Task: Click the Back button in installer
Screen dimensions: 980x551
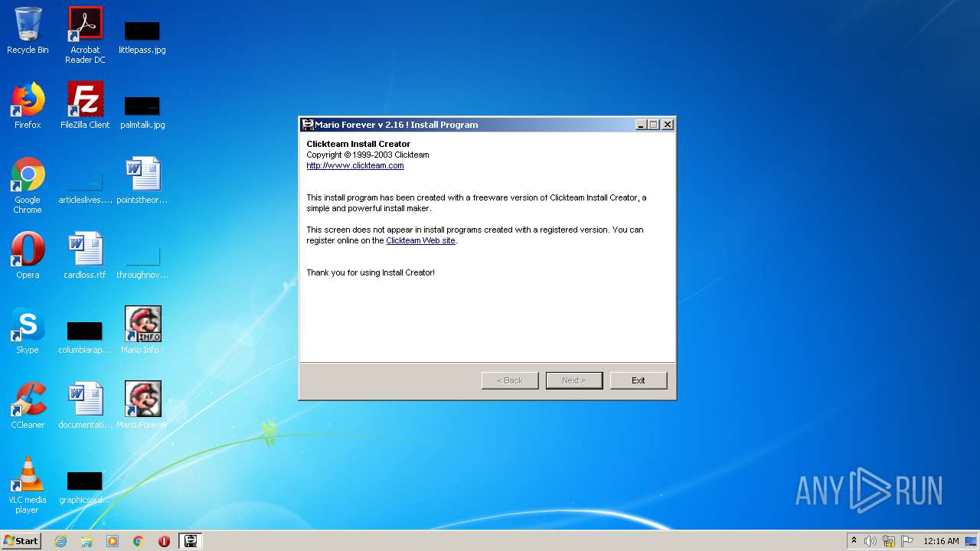Action: point(510,380)
